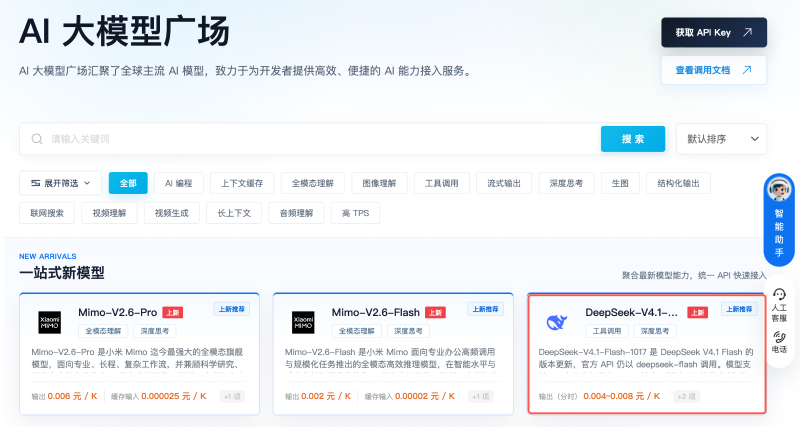Filter by 生图
800x427 pixels.
point(620,183)
